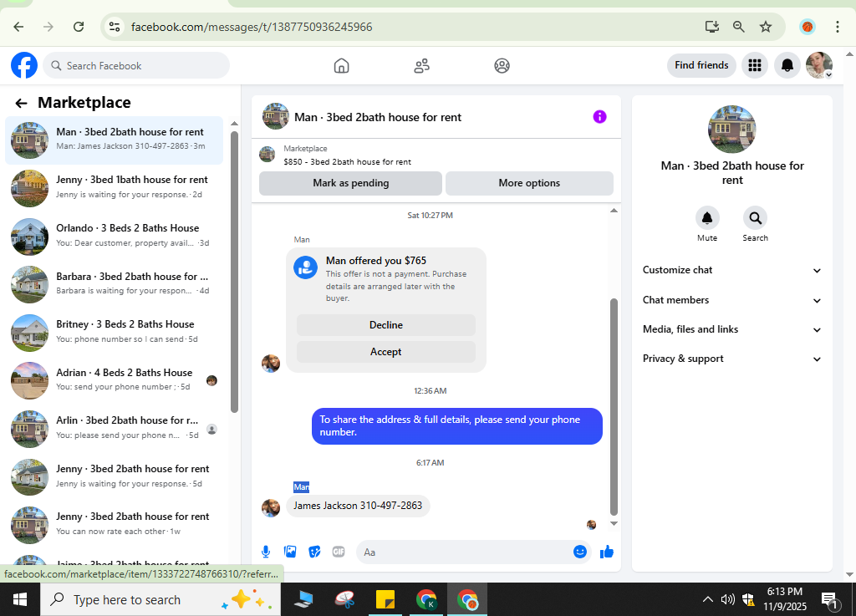The image size is (856, 616).
Task: Expand Privacy & support section
Action: pos(731,359)
